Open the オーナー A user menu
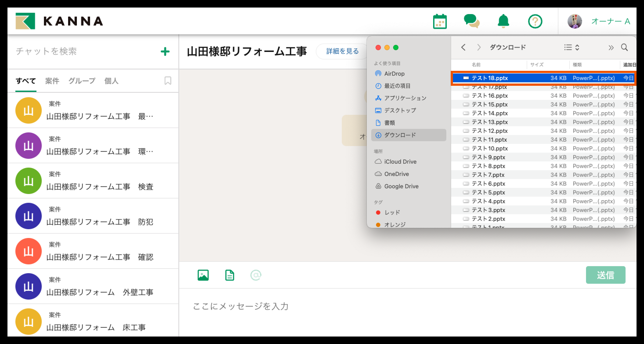This screenshot has height=344, width=644. tap(610, 22)
